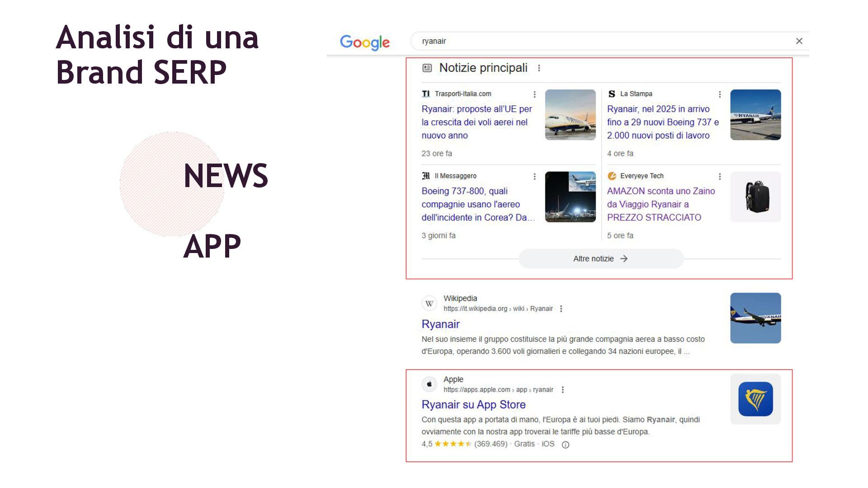Click the Altre notizie button

[600, 259]
